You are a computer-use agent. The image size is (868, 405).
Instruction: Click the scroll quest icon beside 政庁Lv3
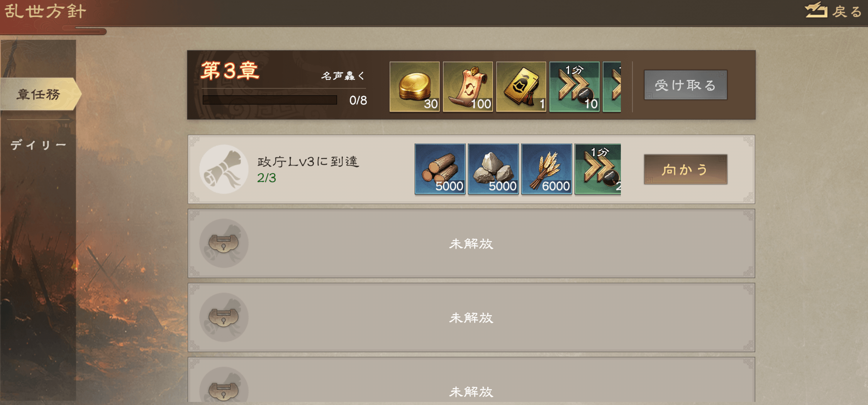[x=224, y=169]
